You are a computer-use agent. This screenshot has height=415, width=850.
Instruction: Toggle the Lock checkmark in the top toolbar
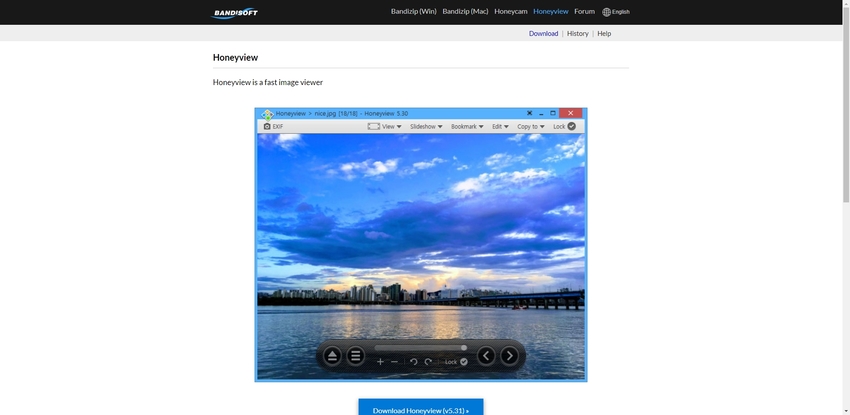572,127
